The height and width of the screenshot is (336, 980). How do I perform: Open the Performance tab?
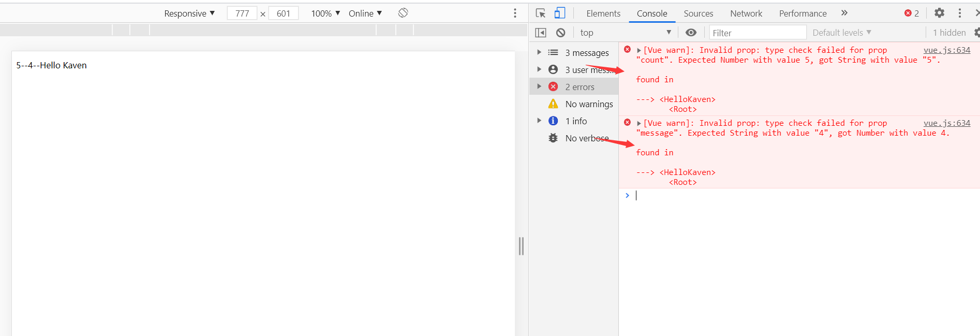[803, 13]
